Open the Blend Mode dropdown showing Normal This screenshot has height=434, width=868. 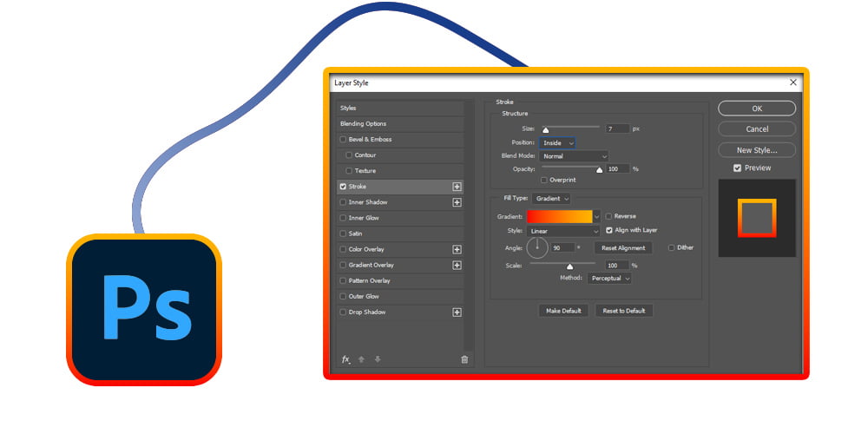pos(574,156)
